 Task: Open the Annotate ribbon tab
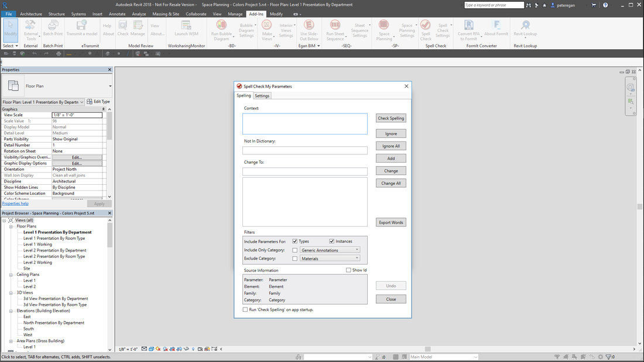tap(117, 13)
